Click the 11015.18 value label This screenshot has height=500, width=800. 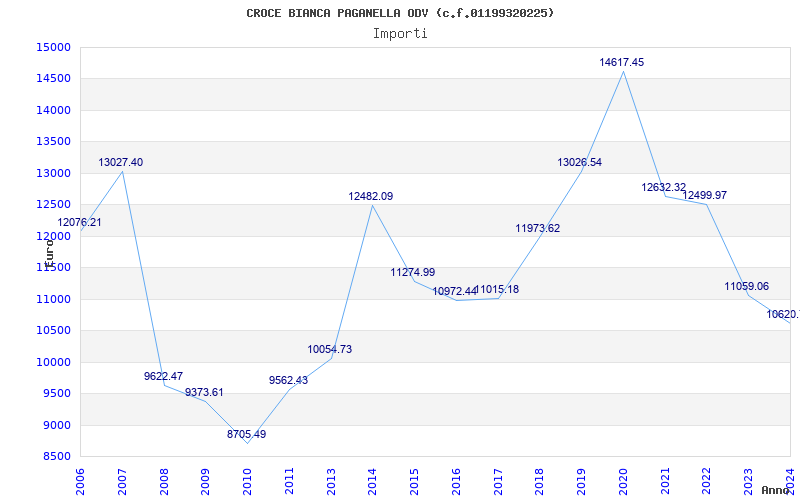tap(498, 289)
